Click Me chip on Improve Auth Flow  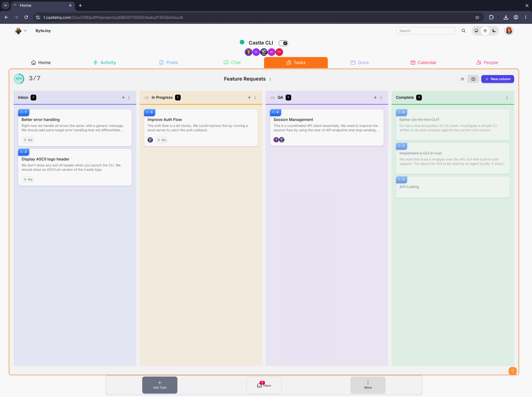pos(162,140)
